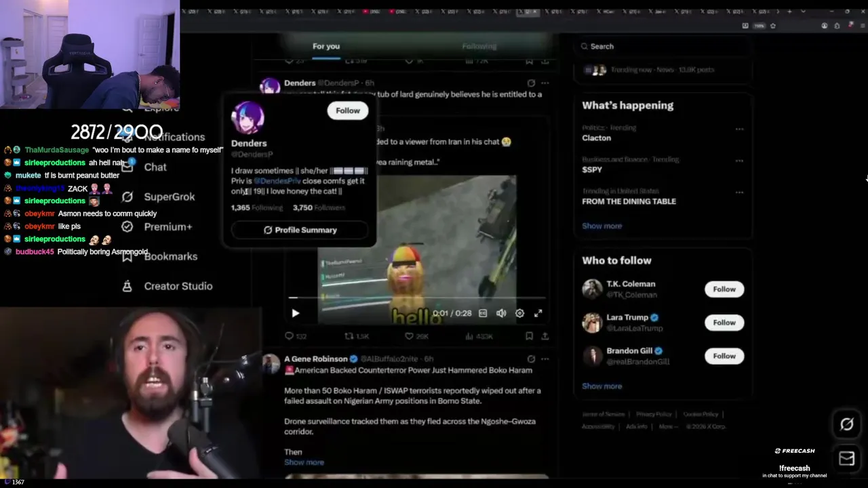Open the browser list-all-tabs chevron
The height and width of the screenshot is (488, 868).
pos(804,12)
